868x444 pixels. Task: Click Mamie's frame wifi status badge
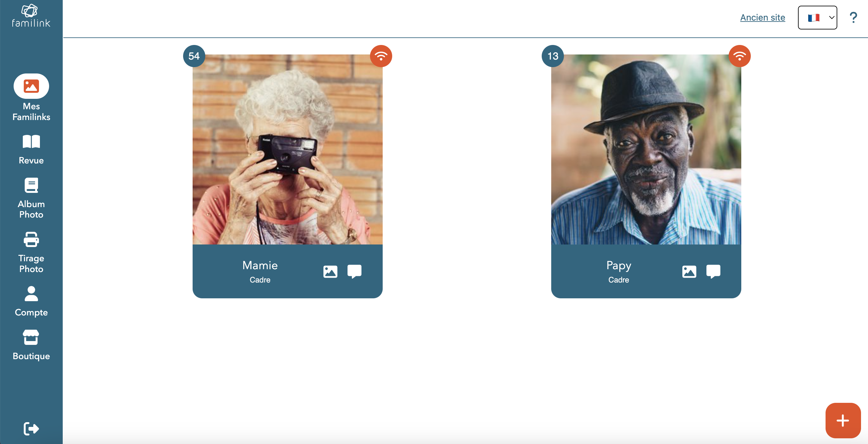pyautogui.click(x=381, y=56)
